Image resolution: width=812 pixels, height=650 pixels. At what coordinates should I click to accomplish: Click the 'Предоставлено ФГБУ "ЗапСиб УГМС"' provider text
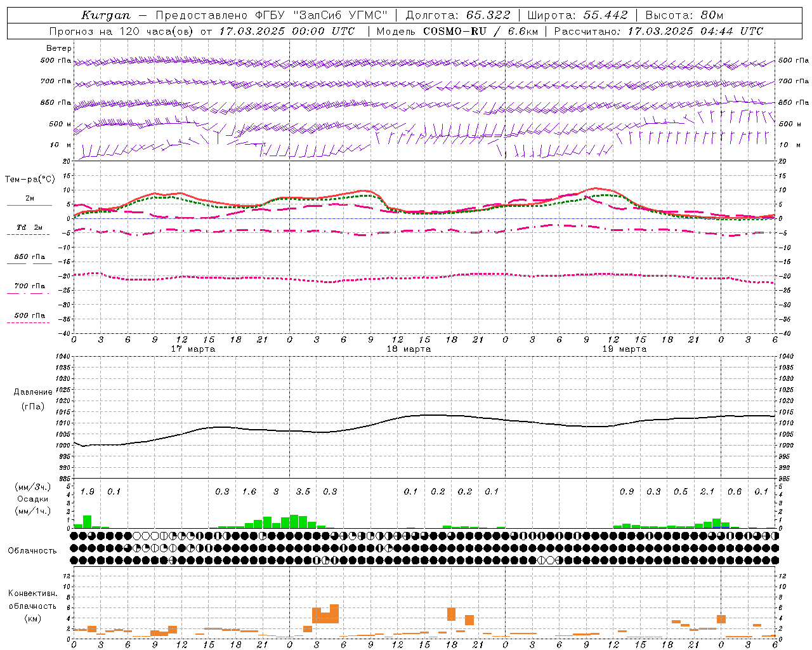272,15
